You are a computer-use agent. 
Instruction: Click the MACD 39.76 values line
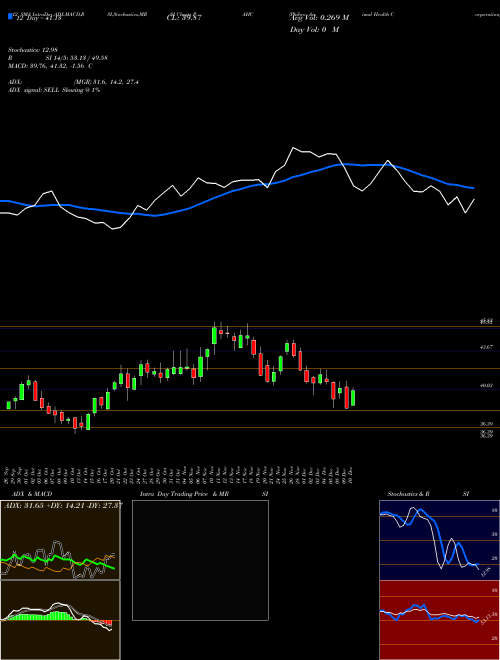pos(51,66)
